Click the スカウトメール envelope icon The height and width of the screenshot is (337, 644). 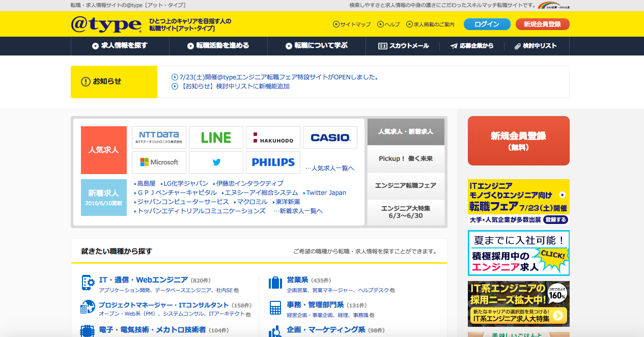383,46
